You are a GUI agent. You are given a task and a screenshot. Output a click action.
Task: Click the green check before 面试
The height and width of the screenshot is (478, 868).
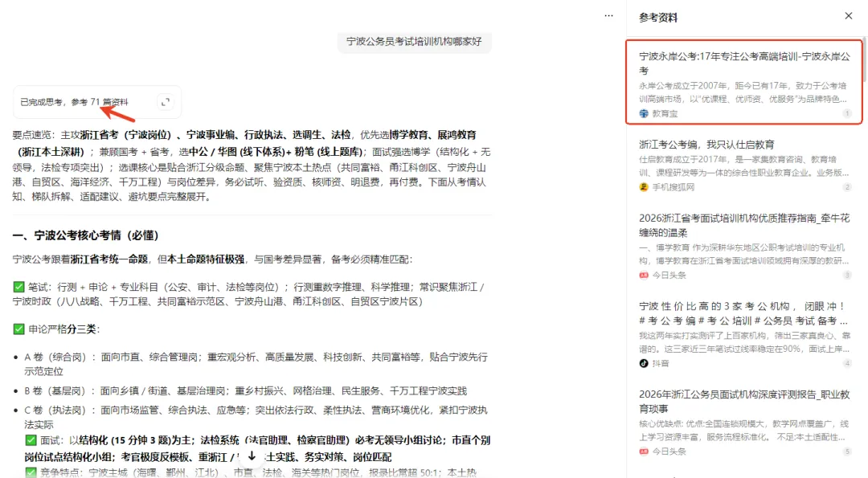31,440
